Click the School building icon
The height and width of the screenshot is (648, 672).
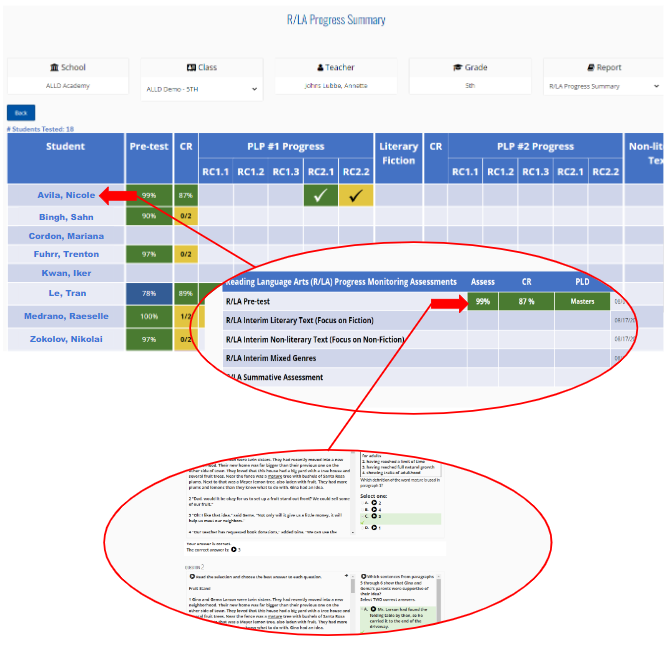(53, 68)
